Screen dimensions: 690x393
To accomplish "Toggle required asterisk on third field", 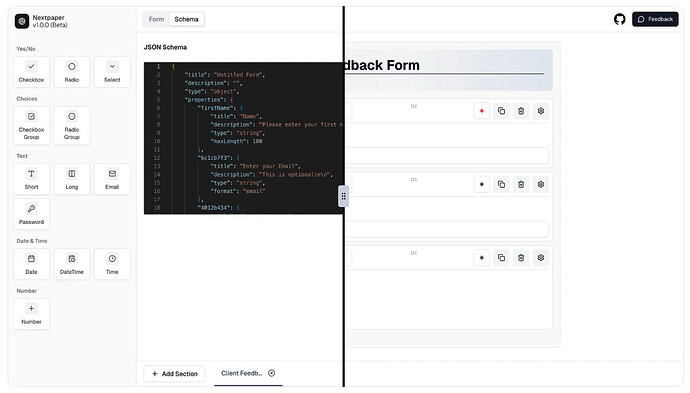I will pyautogui.click(x=481, y=258).
